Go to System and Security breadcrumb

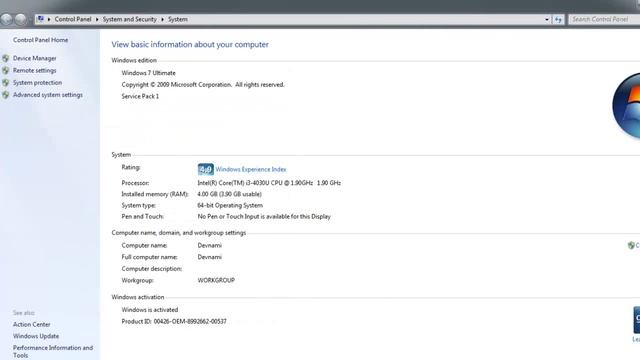[129, 19]
